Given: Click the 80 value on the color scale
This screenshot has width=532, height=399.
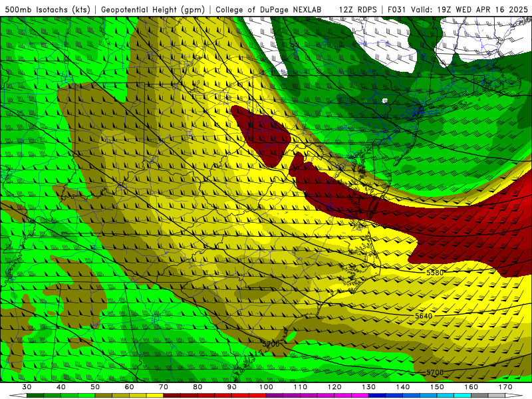Looking at the screenshot, I should [x=198, y=387].
